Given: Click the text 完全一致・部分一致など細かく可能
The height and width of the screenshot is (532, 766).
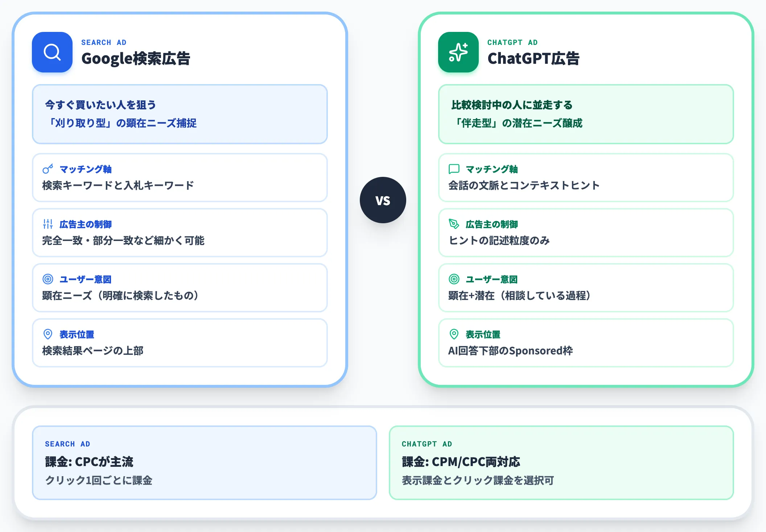Looking at the screenshot, I should [123, 241].
